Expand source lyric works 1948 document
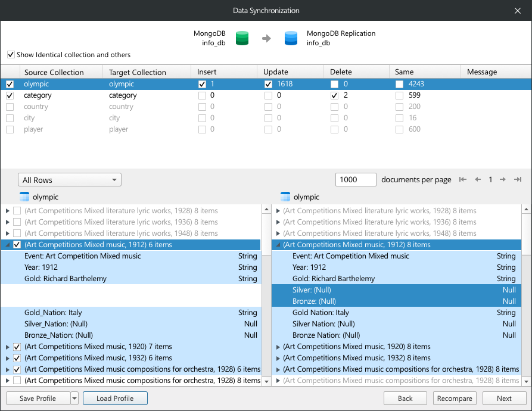This screenshot has width=532, height=411. [8, 233]
